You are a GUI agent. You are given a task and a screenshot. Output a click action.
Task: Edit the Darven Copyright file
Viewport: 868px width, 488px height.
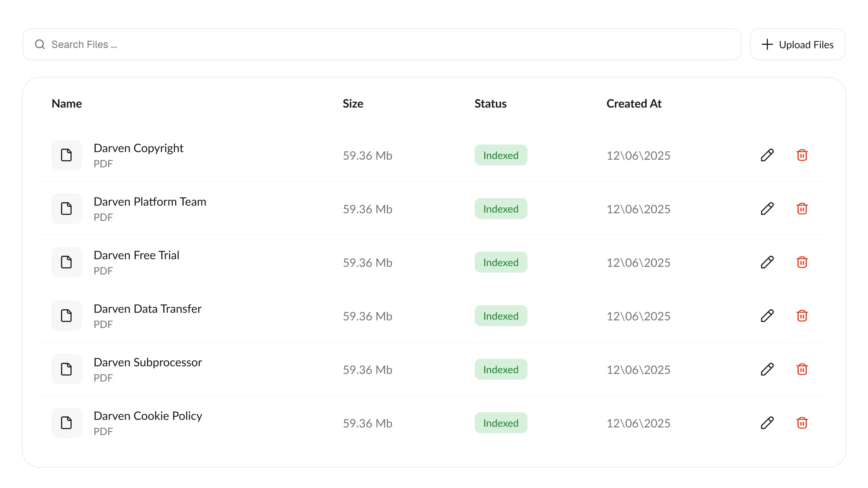click(767, 155)
